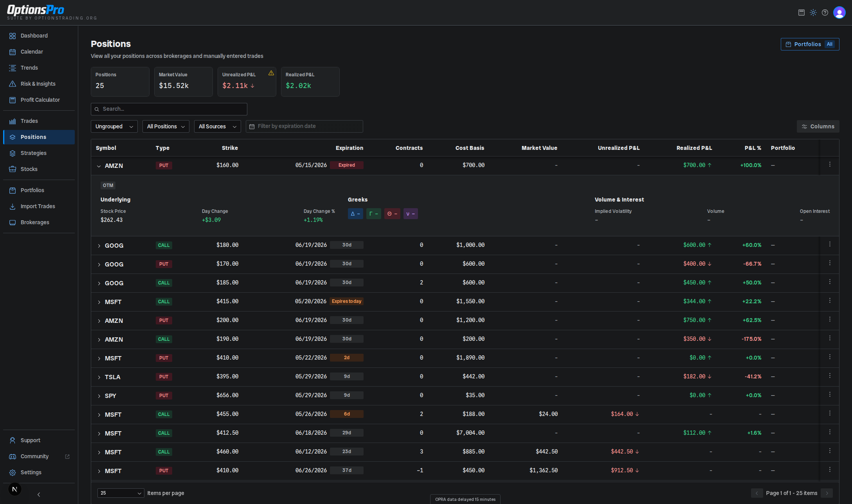
Task: Open the calculator icon in top bar
Action: tap(802, 13)
